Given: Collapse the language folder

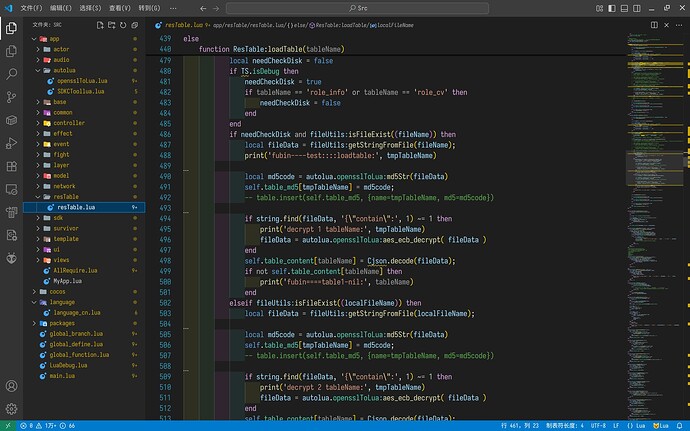Looking at the screenshot, I should [34, 302].
